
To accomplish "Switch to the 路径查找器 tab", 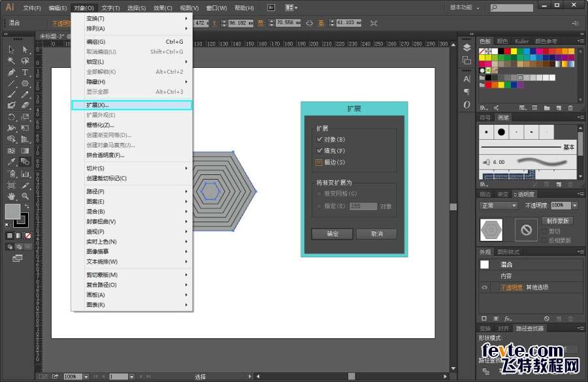I will click(529, 328).
